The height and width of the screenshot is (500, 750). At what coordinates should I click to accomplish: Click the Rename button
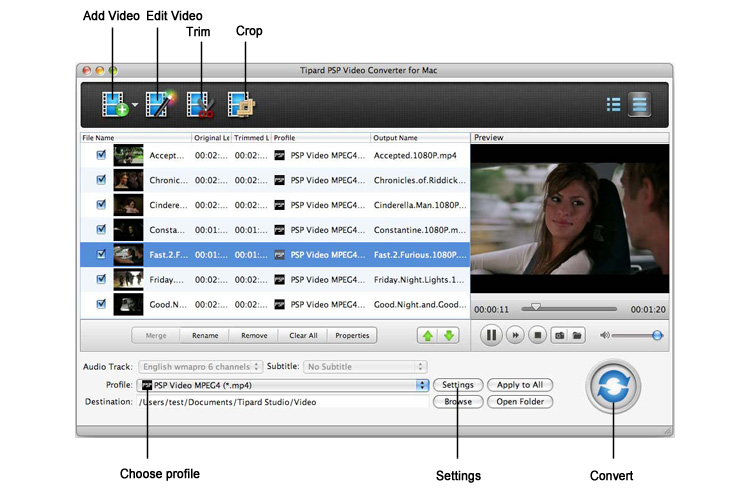205,335
